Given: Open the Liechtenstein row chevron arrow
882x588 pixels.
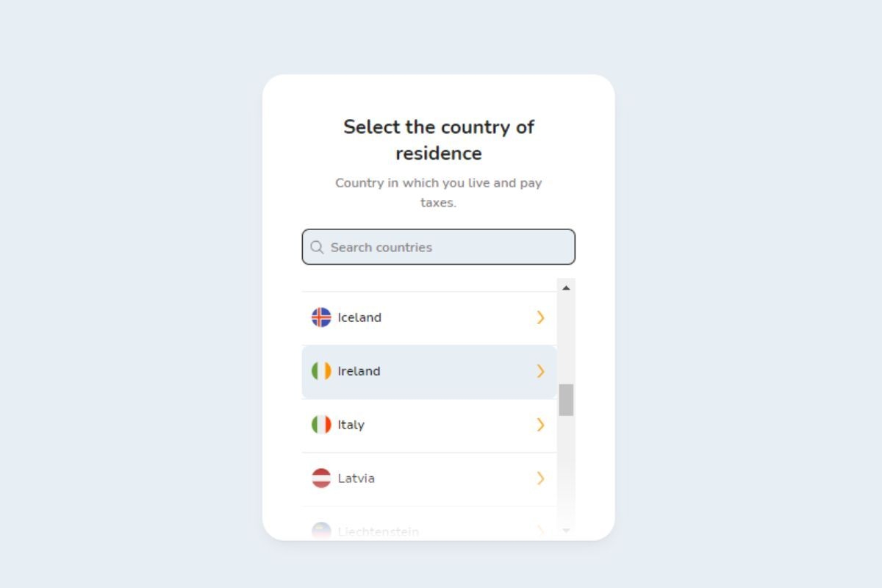Looking at the screenshot, I should 541,531.
